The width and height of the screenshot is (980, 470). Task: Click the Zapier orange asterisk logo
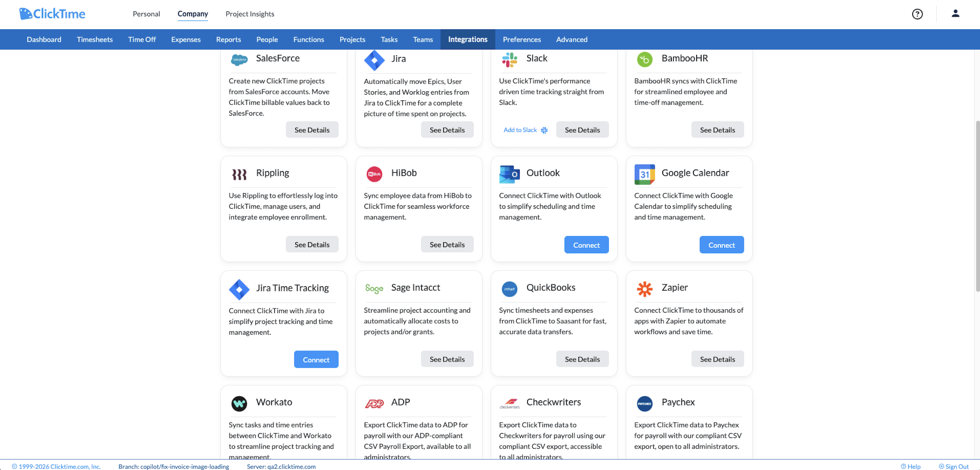click(x=644, y=289)
